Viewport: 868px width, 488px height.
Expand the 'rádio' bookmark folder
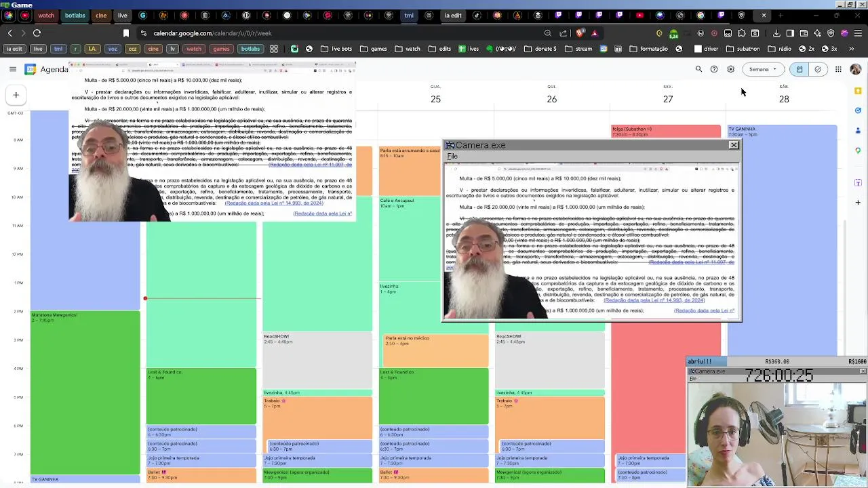pos(779,49)
